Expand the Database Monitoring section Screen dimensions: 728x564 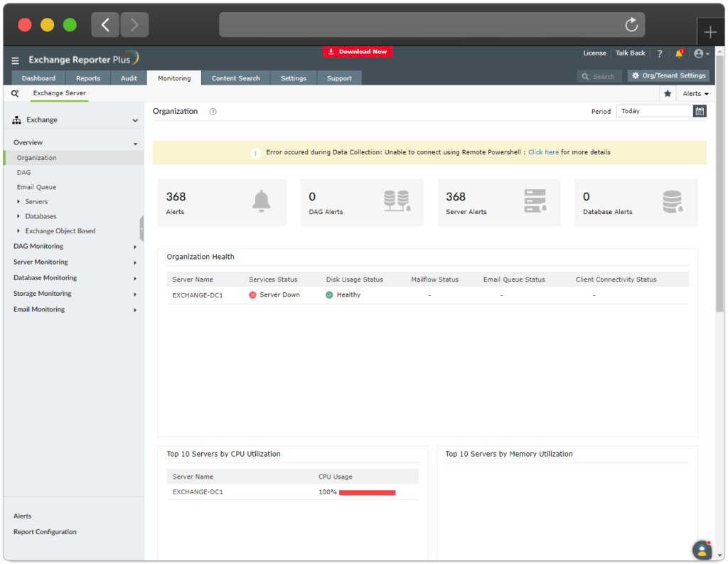pyautogui.click(x=135, y=279)
